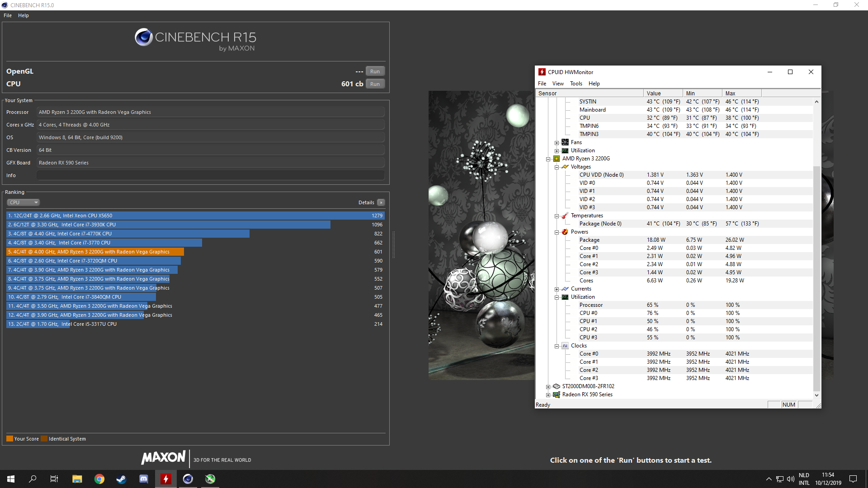
Task: Open File Explorer from the taskbar
Action: click(77, 479)
